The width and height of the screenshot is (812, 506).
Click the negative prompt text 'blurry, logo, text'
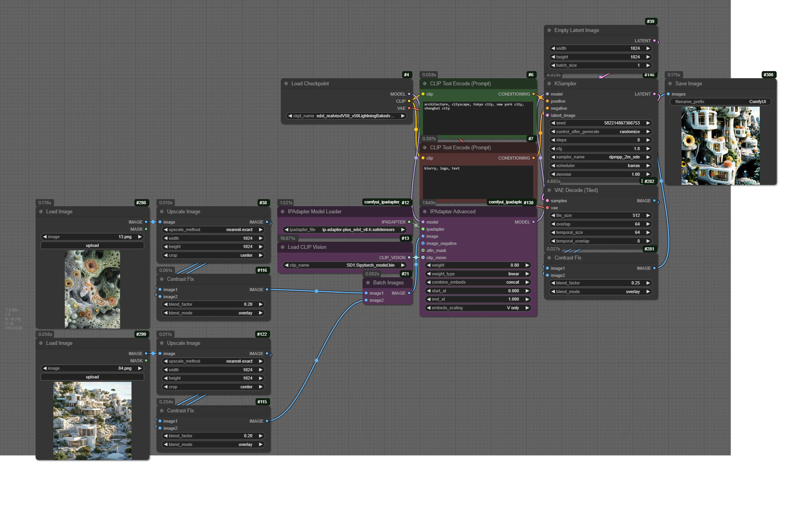(442, 169)
